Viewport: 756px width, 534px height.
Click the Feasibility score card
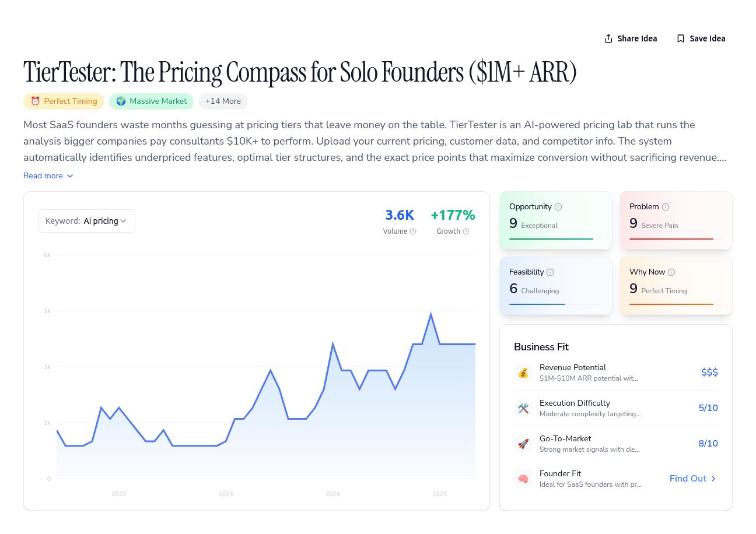click(x=556, y=286)
